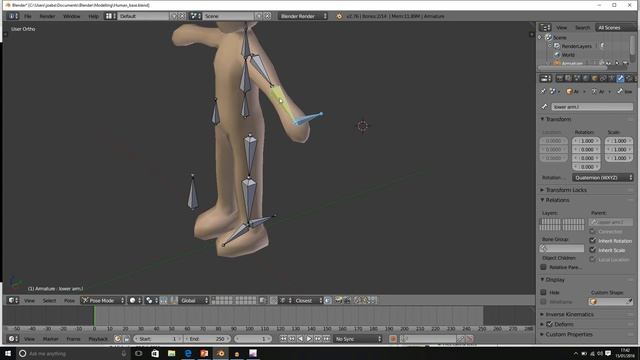Click the info editor type icon

(x=13, y=16)
